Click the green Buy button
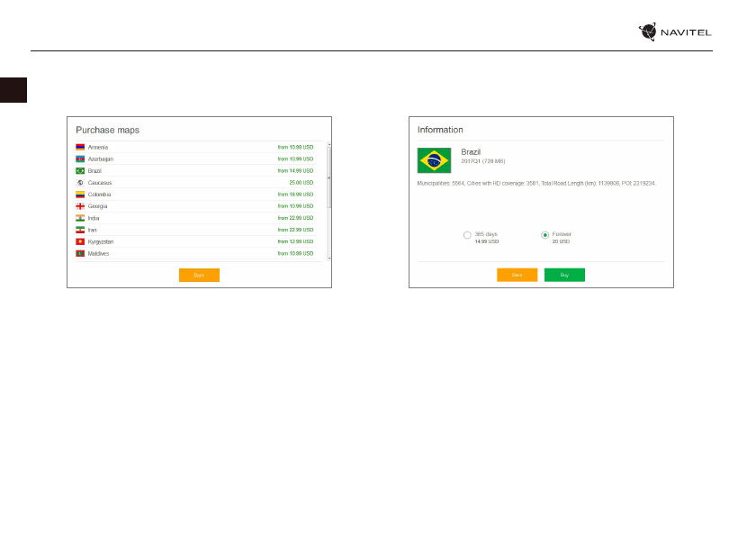756x536 pixels. point(564,275)
